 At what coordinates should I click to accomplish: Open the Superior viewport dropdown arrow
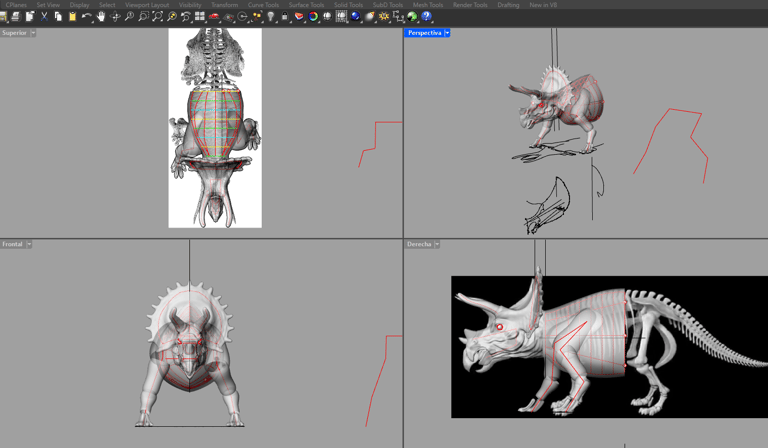33,33
